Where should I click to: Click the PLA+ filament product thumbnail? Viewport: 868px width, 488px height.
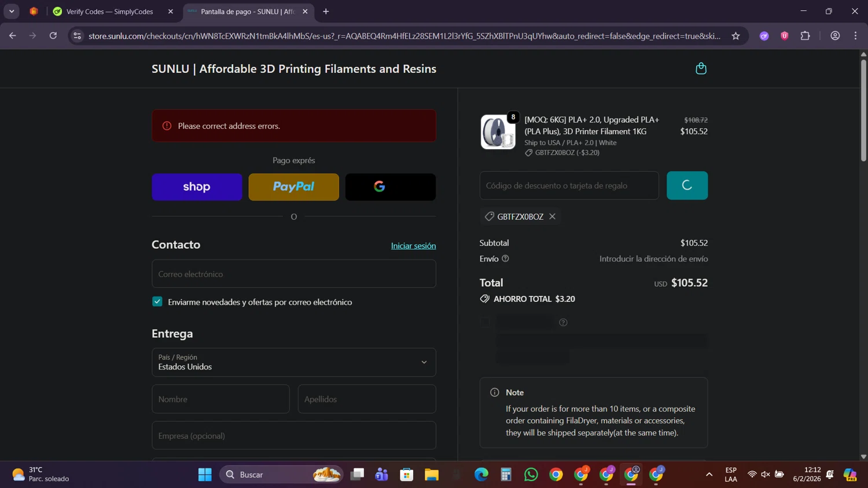pos(498,132)
